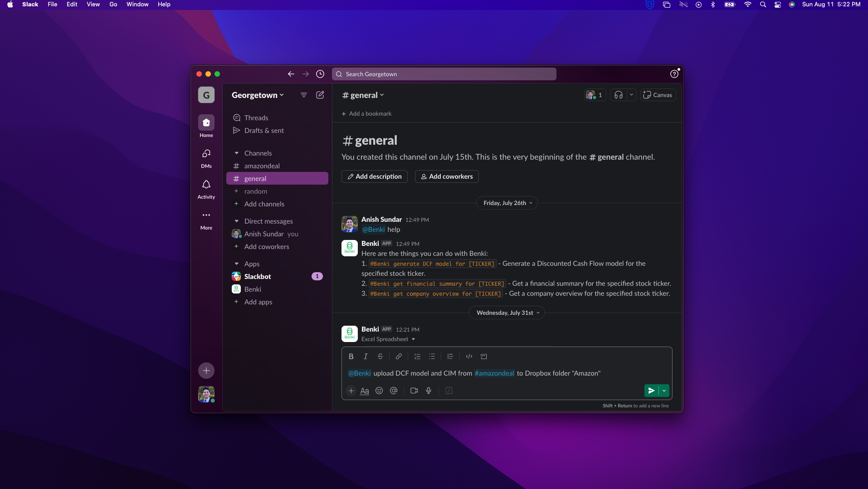Click Add apps in sidebar

(x=277, y=302)
